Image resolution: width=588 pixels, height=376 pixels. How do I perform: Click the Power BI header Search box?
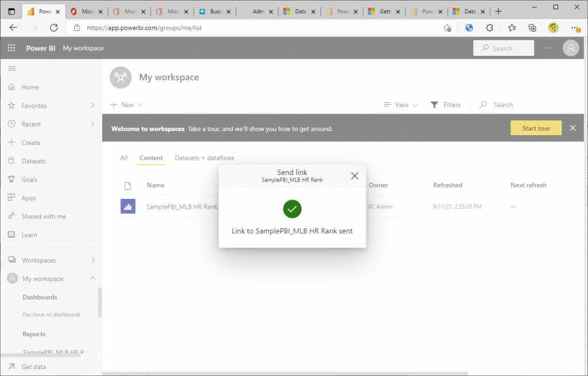(503, 48)
